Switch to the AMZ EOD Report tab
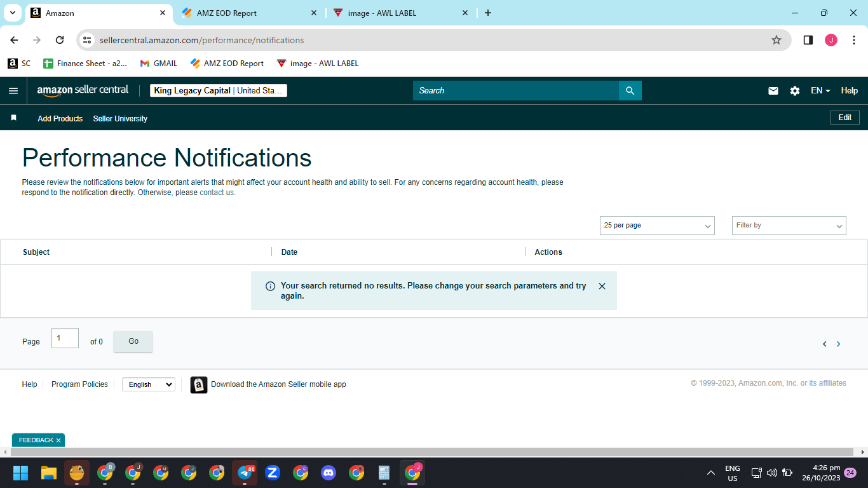Image resolution: width=868 pixels, height=488 pixels. pyautogui.click(x=250, y=13)
